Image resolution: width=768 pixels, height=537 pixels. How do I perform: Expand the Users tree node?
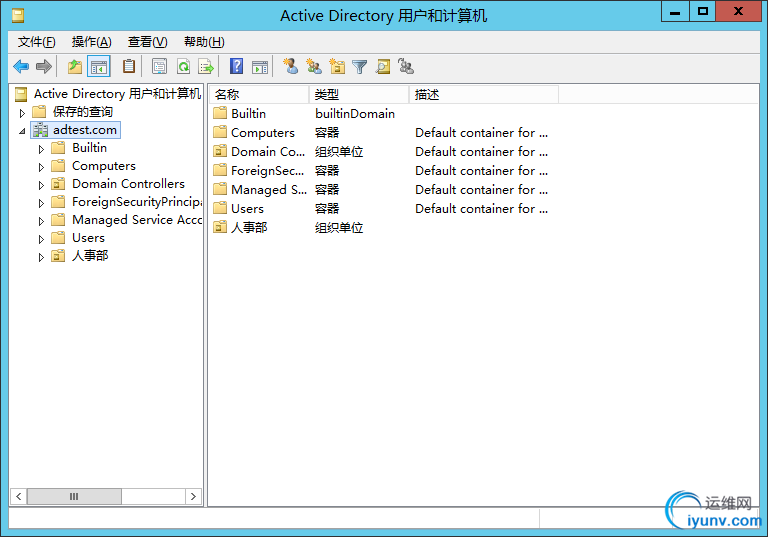(41, 239)
